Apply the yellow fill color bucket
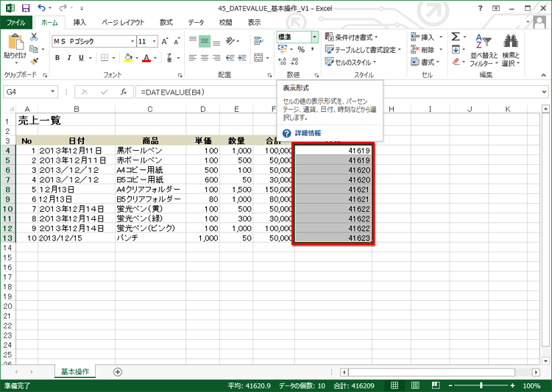The height and width of the screenshot is (392, 552). (128, 57)
